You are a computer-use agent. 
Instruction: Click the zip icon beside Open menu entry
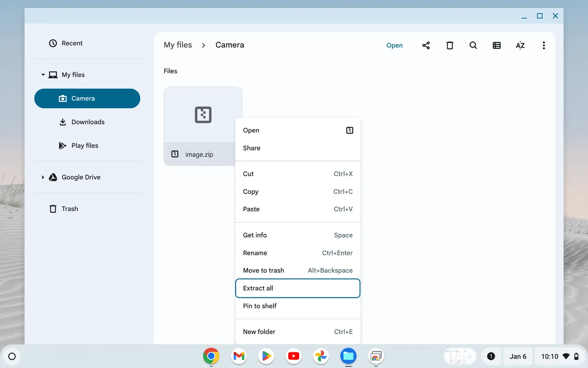tap(349, 130)
